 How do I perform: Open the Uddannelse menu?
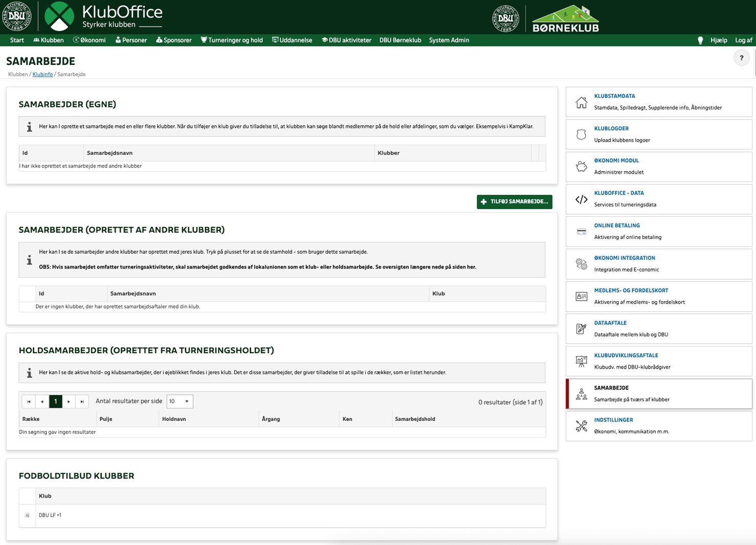point(292,40)
